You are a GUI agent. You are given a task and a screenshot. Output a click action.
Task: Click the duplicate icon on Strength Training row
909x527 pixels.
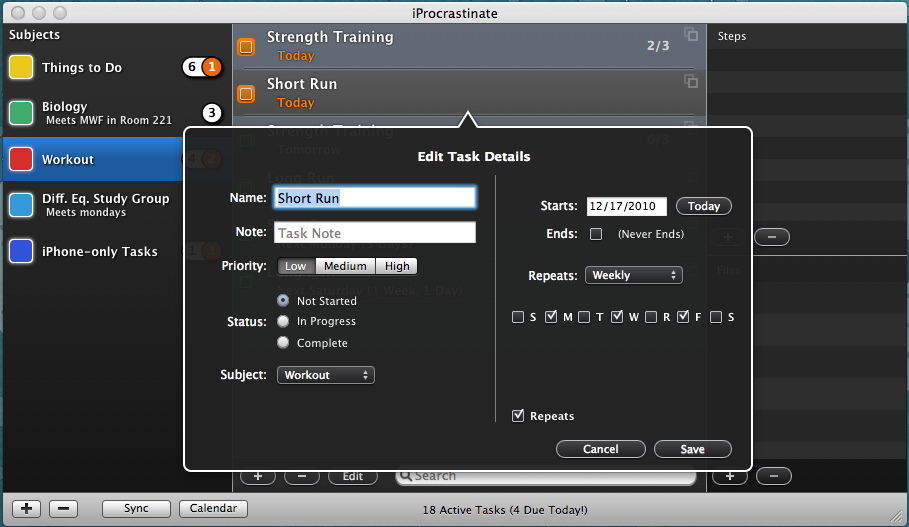coord(690,34)
